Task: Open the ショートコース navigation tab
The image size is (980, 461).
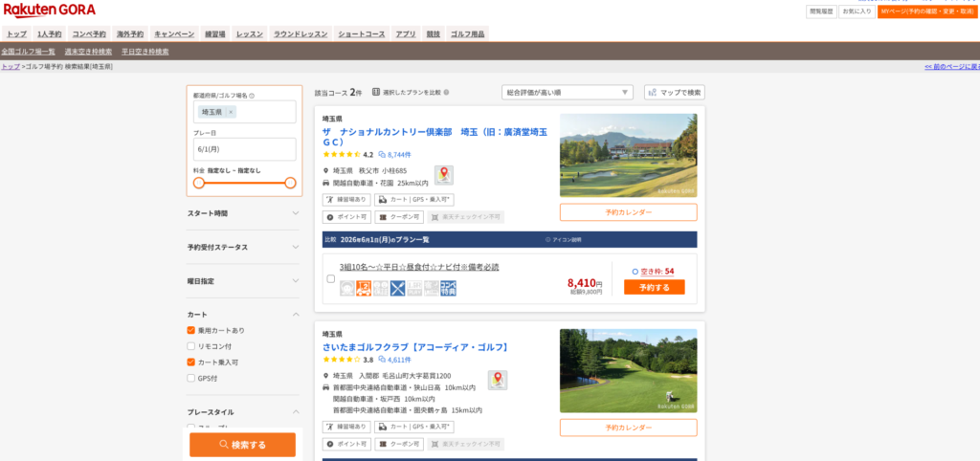Action: tap(362, 33)
